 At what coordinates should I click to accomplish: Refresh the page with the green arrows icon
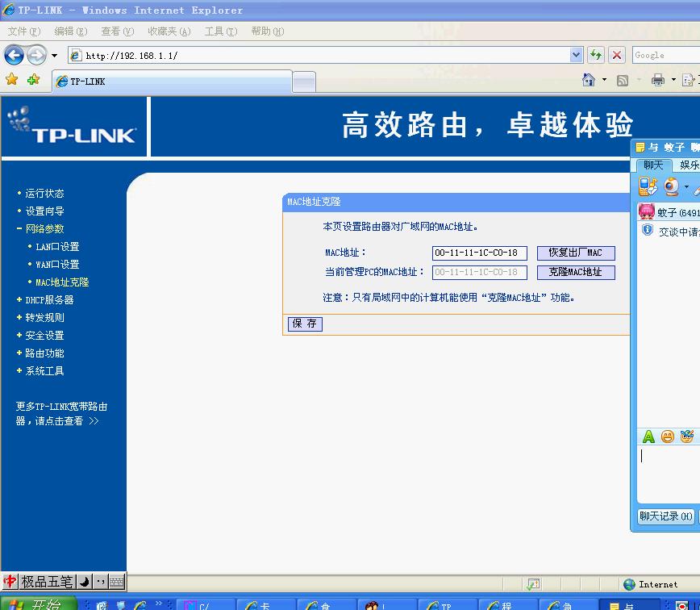595,56
